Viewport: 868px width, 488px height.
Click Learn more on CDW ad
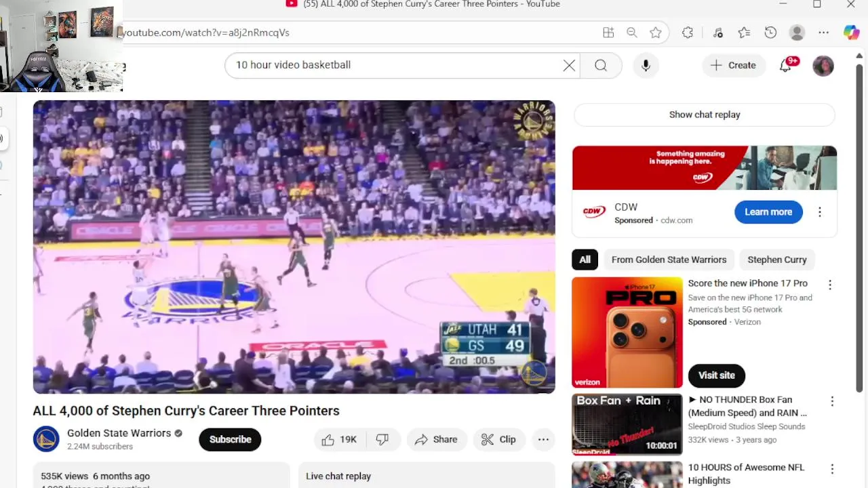click(768, 212)
